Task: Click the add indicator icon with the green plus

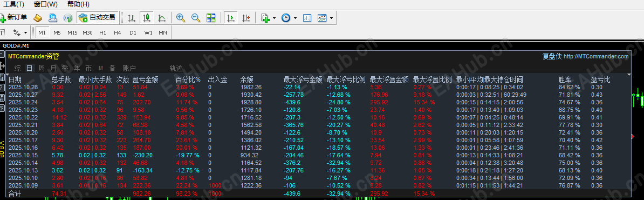Action: tap(265, 18)
